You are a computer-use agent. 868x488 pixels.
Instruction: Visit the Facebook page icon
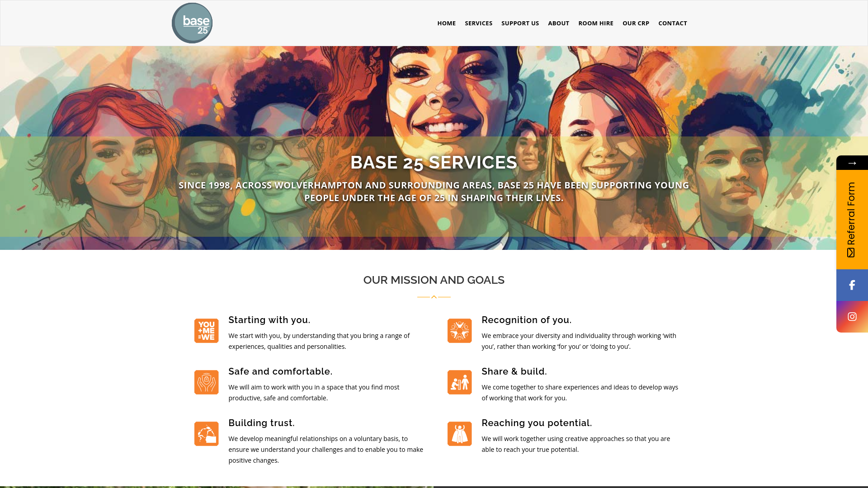click(x=852, y=285)
